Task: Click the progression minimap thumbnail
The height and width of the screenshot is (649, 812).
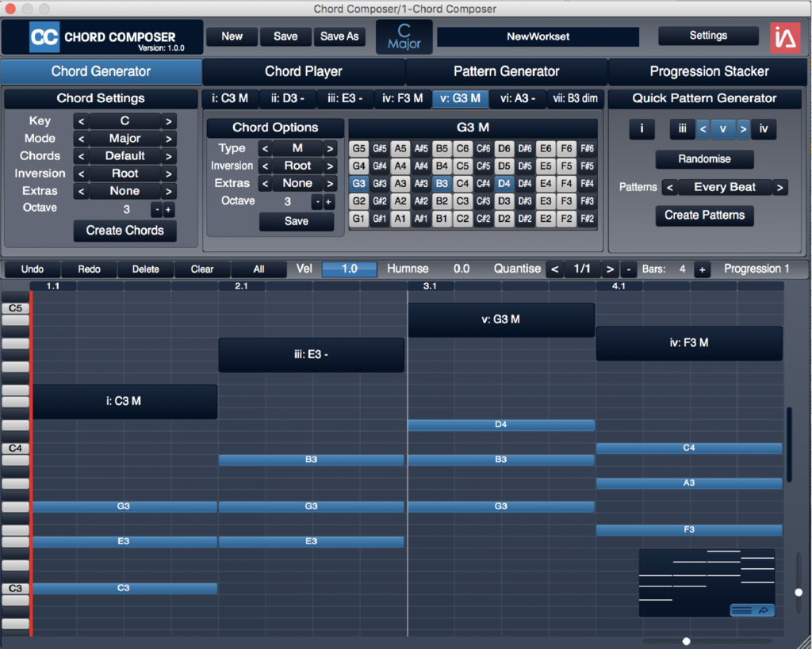Action: 707,582
